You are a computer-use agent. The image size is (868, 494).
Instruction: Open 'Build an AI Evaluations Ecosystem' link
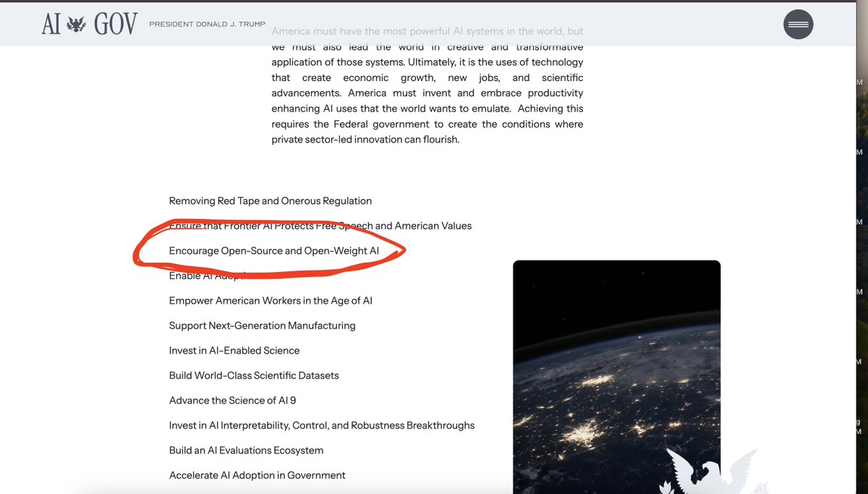(x=246, y=451)
